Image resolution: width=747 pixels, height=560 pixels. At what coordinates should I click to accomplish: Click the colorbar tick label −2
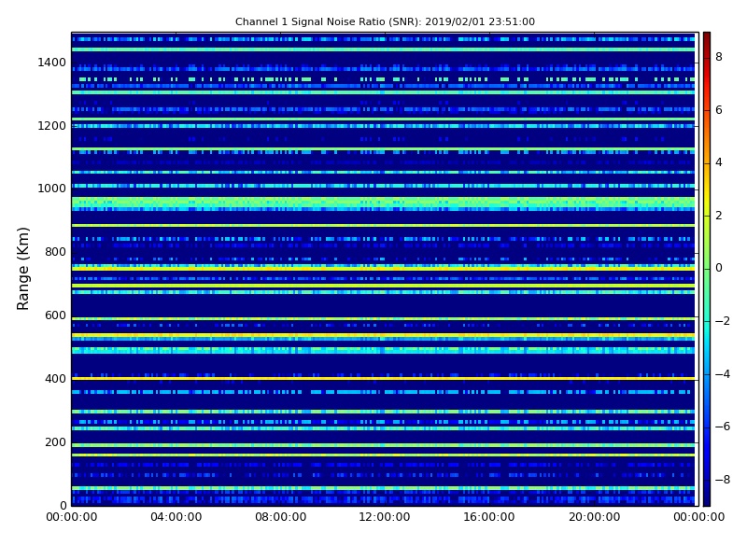tap(722, 321)
